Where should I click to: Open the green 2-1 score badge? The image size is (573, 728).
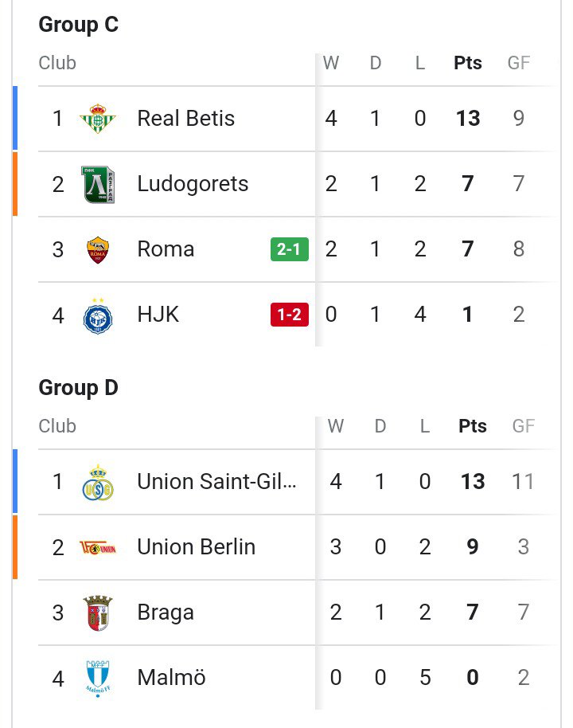pyautogui.click(x=290, y=249)
